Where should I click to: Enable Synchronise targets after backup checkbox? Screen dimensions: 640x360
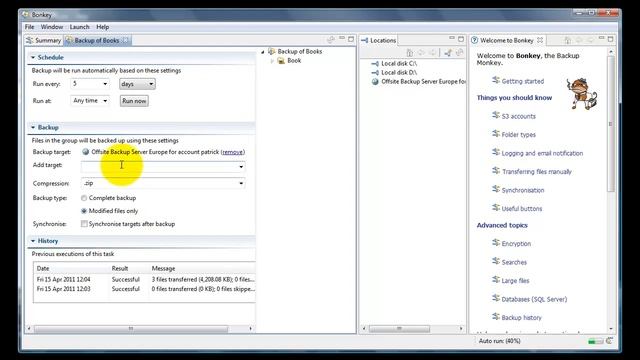[x=84, y=224]
